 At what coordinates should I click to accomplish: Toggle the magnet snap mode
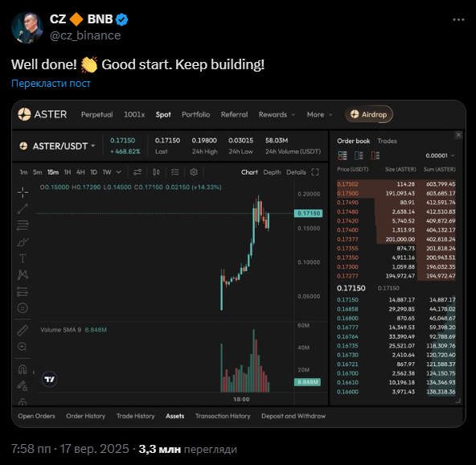point(23,369)
